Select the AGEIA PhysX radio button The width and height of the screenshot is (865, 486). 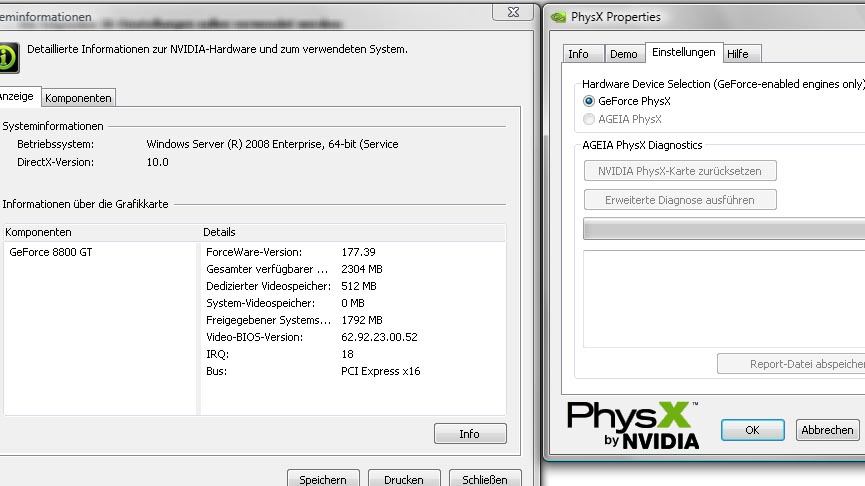(589, 119)
